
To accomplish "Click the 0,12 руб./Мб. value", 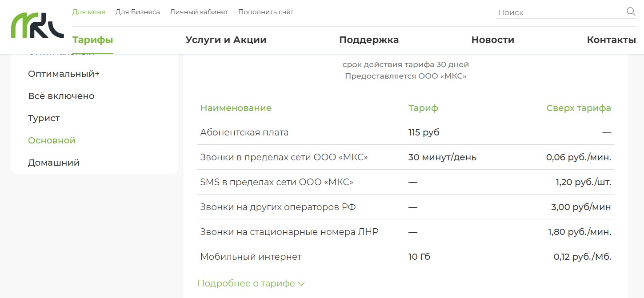I will coord(583,257).
